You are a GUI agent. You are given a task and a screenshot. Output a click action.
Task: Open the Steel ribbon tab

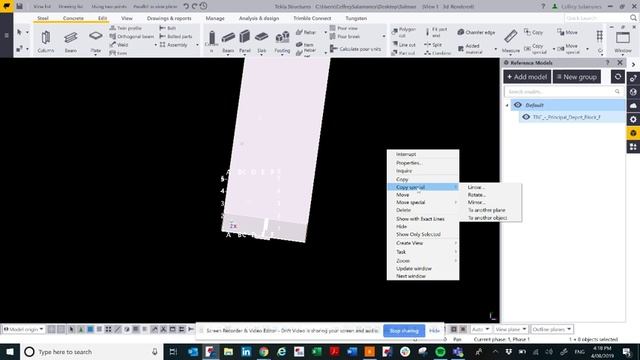(x=42, y=18)
